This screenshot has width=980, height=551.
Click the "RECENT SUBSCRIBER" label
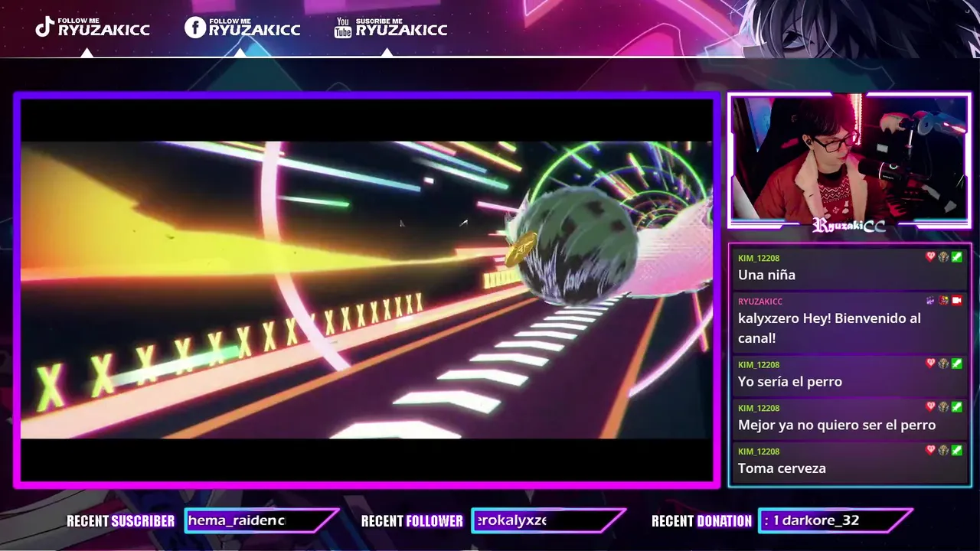pyautogui.click(x=121, y=521)
